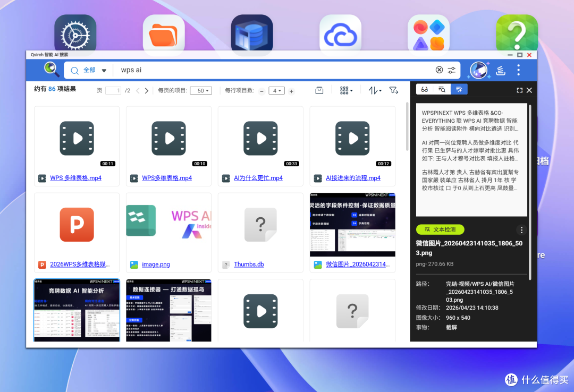Open the sort order dropdown
Viewport: 574px width, 392px height.
[x=375, y=90]
